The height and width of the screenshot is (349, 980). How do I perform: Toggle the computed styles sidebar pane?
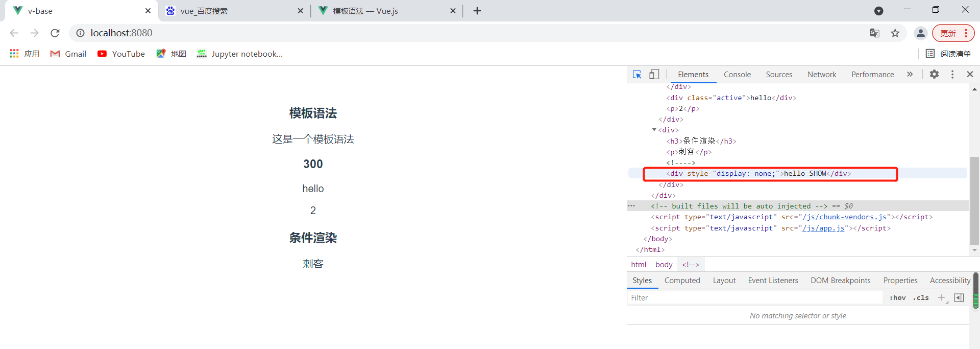959,298
